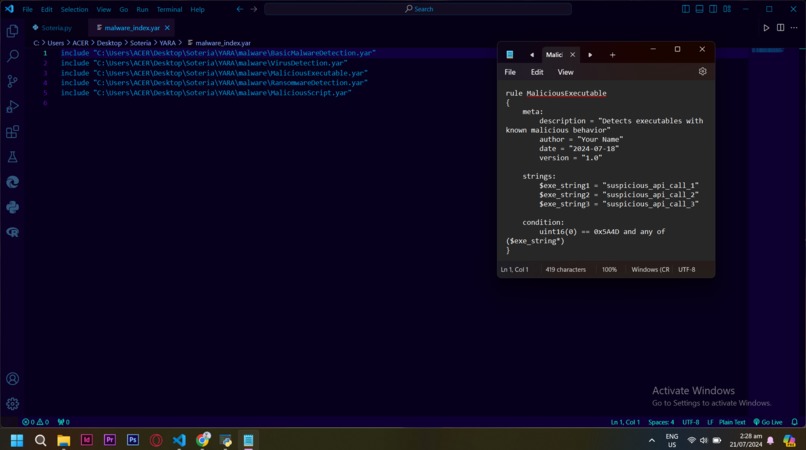Image resolution: width=806 pixels, height=450 pixels.
Task: Go forward with navigation arrow
Action: click(254, 9)
